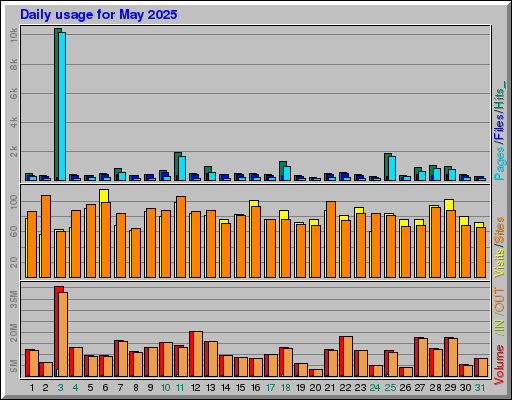This screenshot has width=512, height=400.
Task: Click the cyan "Pages" legend text
Action: pos(499,163)
